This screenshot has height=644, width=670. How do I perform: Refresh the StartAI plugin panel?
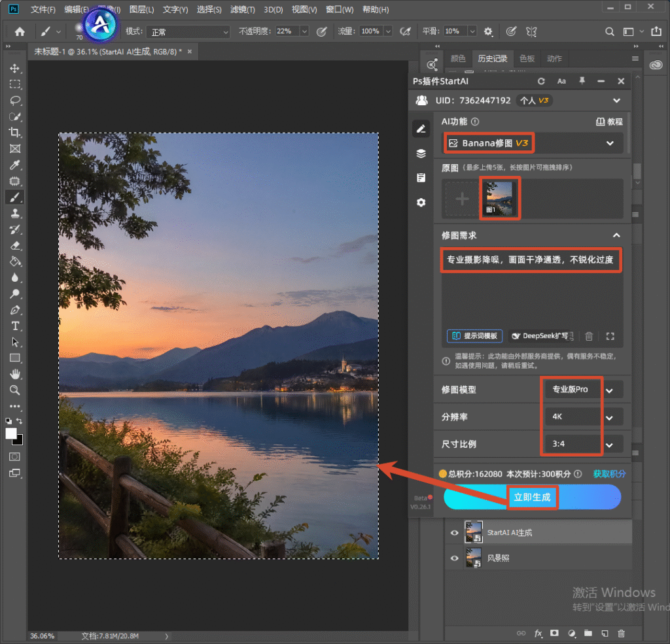point(541,81)
